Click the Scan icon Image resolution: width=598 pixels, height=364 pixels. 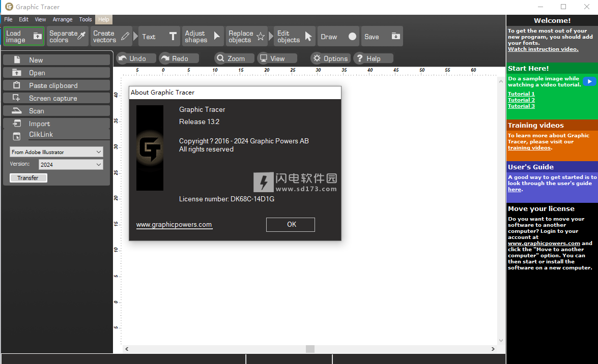coord(17,110)
